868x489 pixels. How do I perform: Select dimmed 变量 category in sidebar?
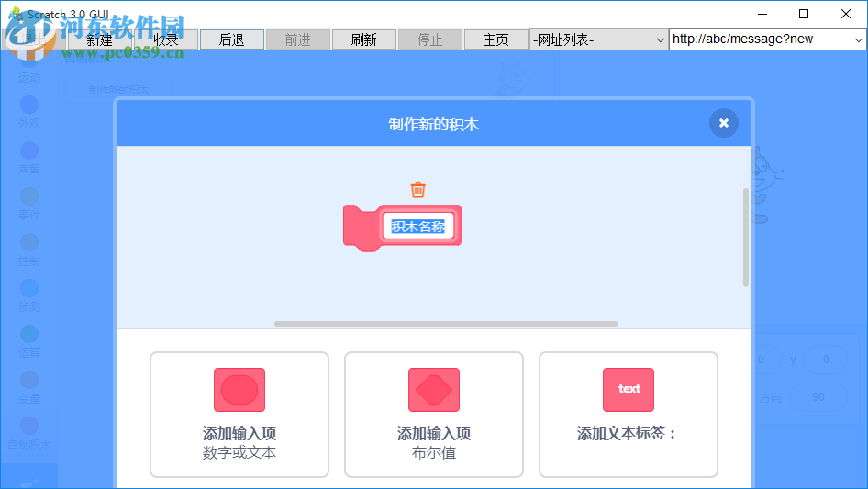(28, 388)
